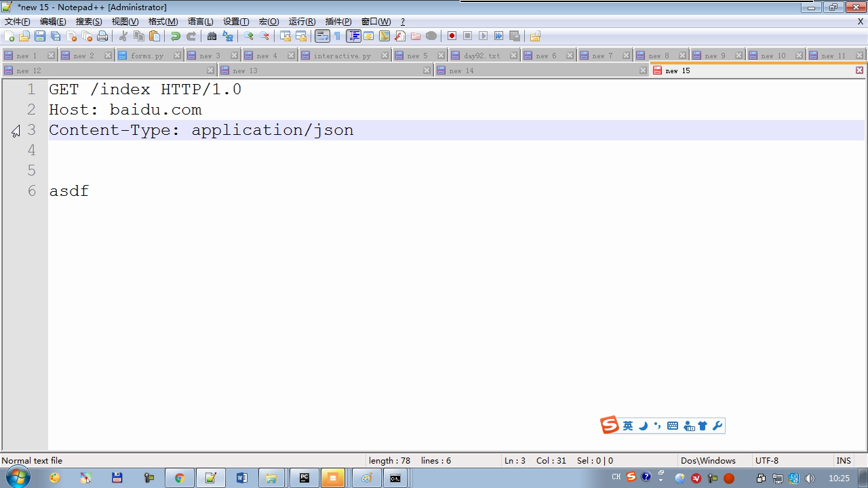The image size is (868, 488).
Task: Zoom out of the editor text
Action: click(264, 37)
